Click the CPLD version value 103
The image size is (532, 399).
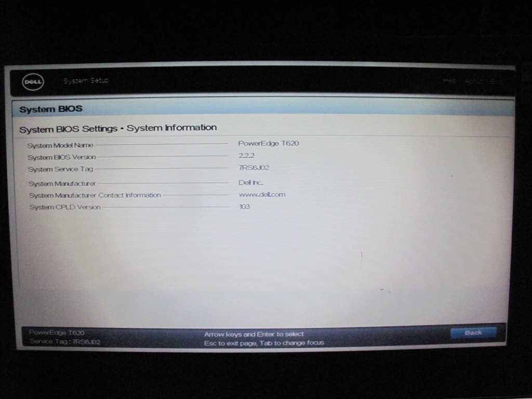click(x=245, y=207)
